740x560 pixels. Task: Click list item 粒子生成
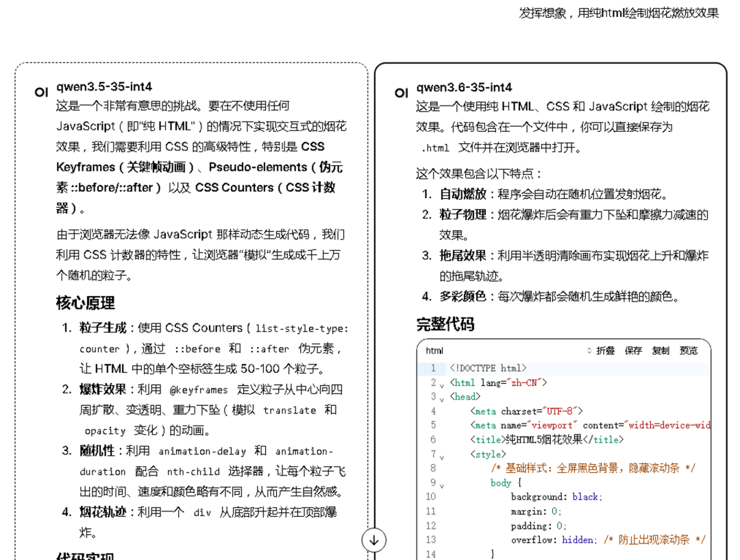click(214, 348)
